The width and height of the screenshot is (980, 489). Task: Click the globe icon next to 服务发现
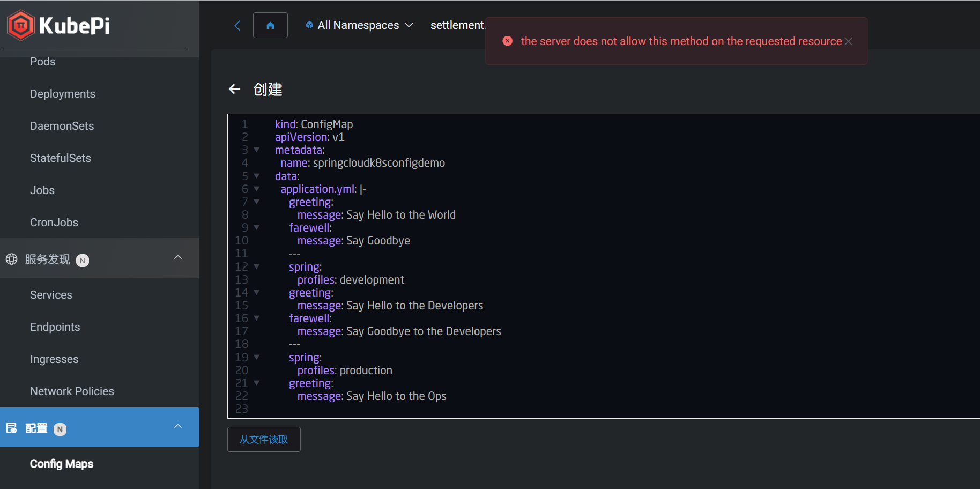click(11, 260)
